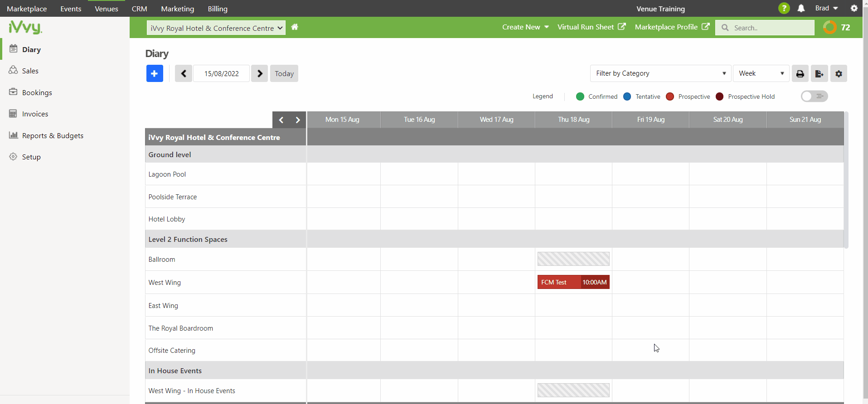
Task: Click the Diary calendar icon in sidebar
Action: pos(14,49)
